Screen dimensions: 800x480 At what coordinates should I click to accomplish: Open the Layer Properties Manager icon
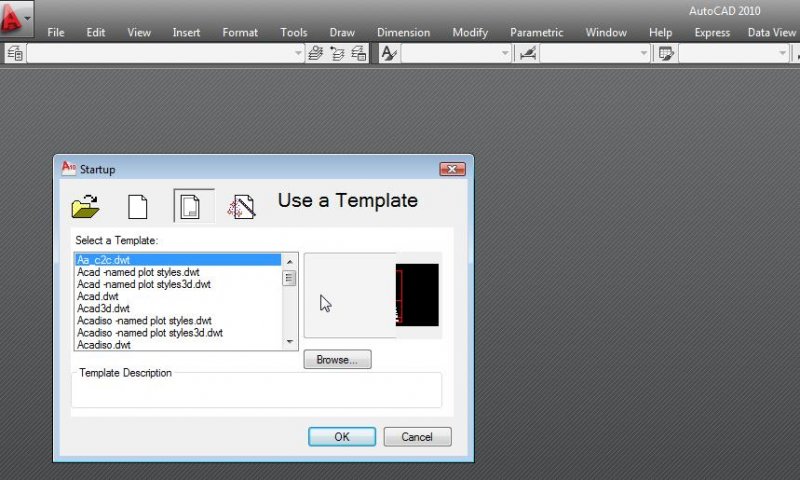[15, 53]
